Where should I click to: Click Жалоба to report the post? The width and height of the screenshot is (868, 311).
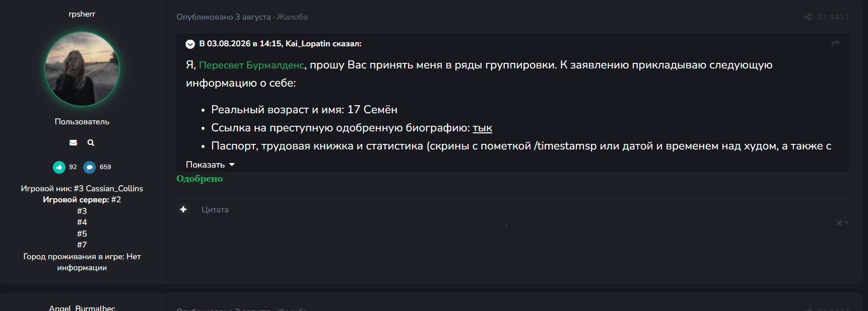[x=292, y=17]
